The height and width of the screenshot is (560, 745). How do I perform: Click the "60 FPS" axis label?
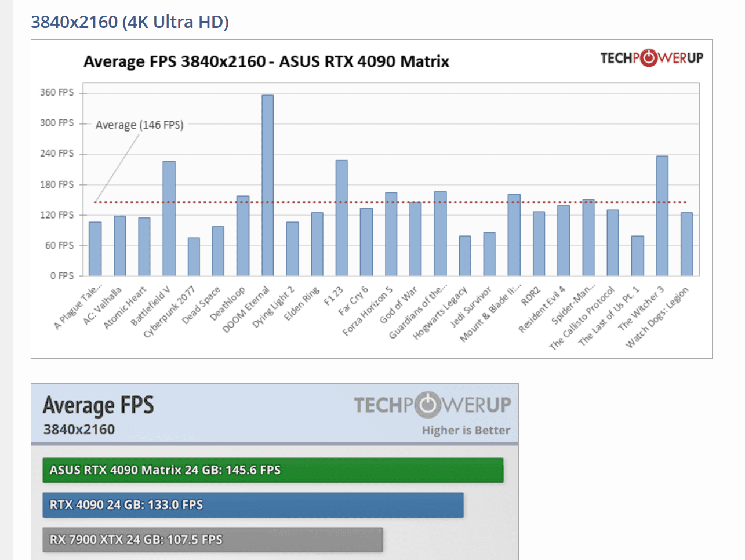coord(59,245)
